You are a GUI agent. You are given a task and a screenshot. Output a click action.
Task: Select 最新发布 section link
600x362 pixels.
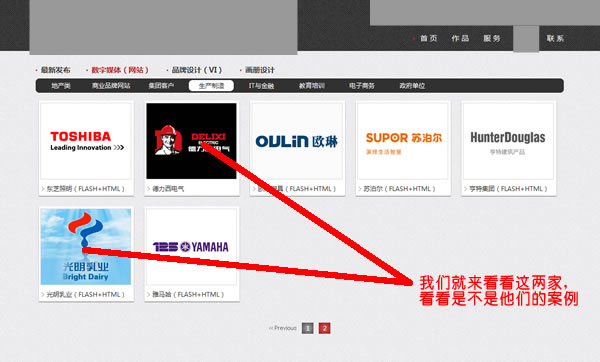tap(55, 70)
